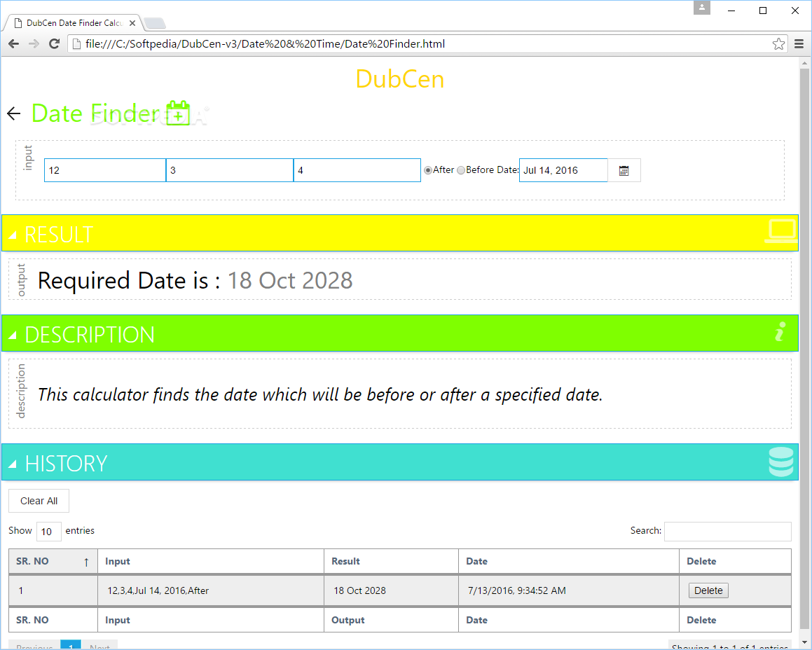812x650 pixels.
Task: Click the Output footer column label
Action: (348, 620)
